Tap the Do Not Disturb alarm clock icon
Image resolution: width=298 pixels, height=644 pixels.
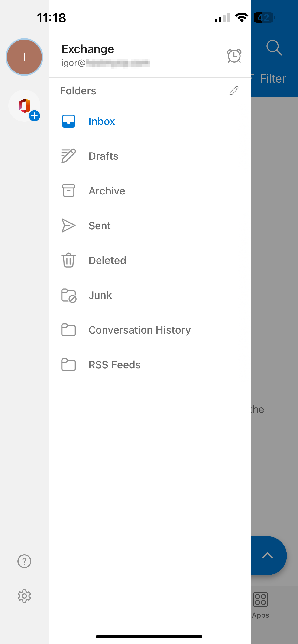pyautogui.click(x=234, y=56)
